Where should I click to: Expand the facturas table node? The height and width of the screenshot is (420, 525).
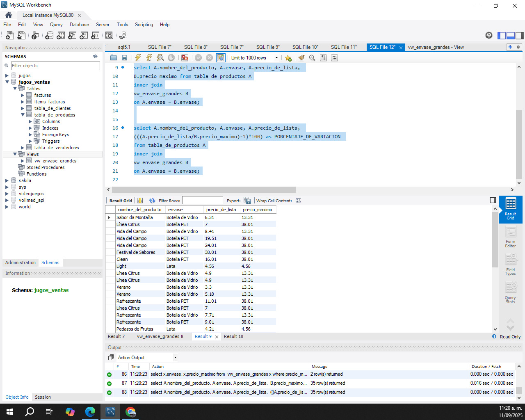23,95
